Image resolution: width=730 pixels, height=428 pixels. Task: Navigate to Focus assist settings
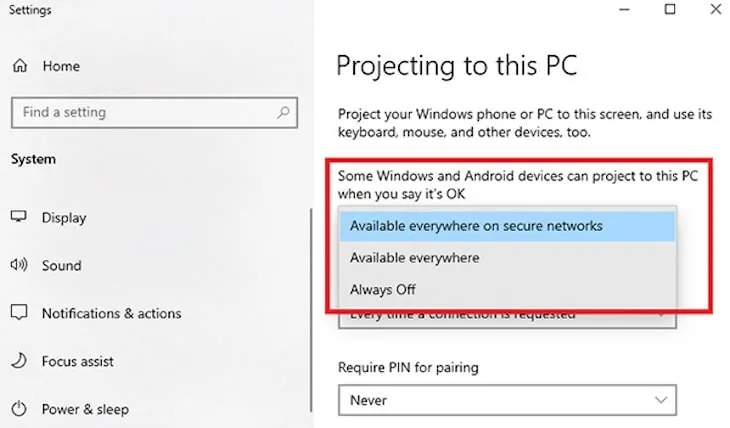(77, 362)
